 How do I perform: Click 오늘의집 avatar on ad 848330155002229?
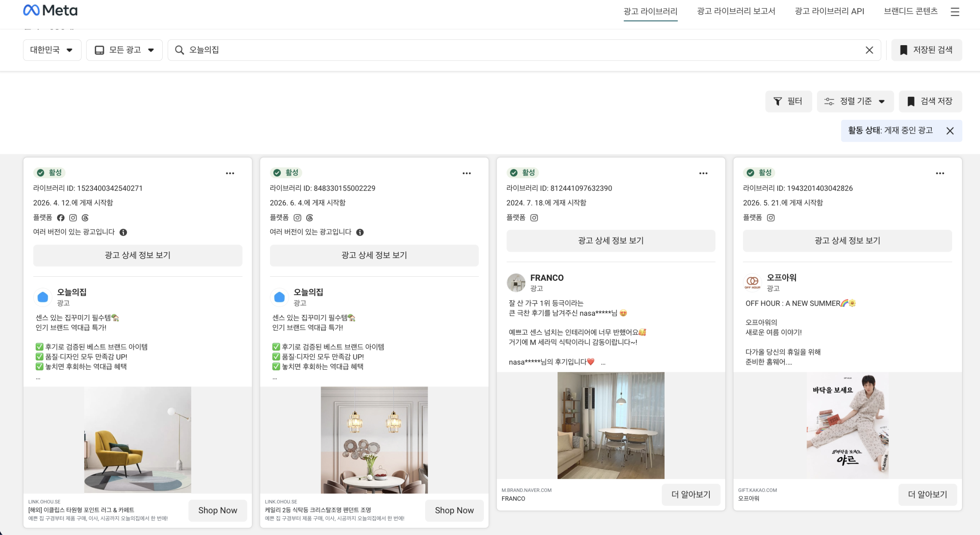tap(279, 297)
